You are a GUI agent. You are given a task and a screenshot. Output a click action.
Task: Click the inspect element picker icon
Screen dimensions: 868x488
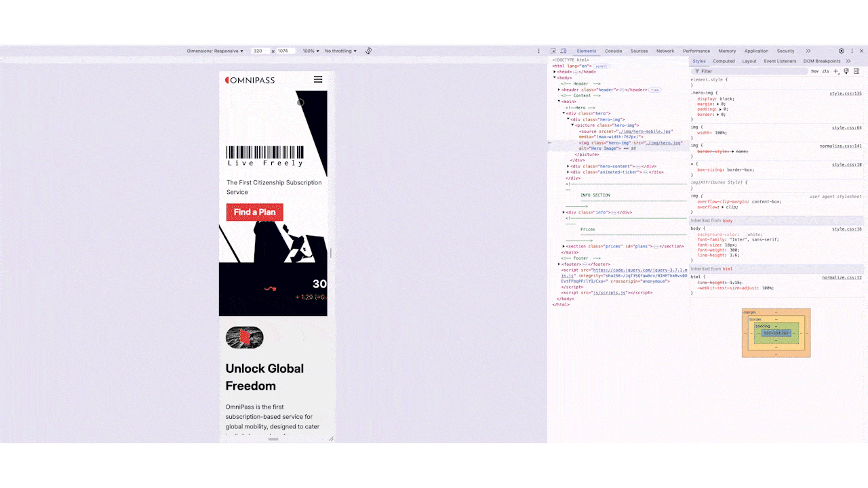(x=553, y=51)
